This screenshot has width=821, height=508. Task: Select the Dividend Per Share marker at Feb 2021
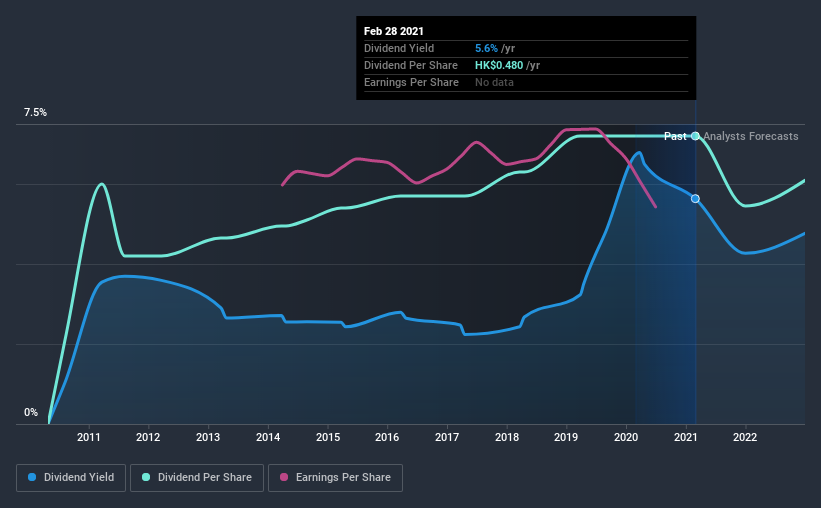[x=695, y=136]
